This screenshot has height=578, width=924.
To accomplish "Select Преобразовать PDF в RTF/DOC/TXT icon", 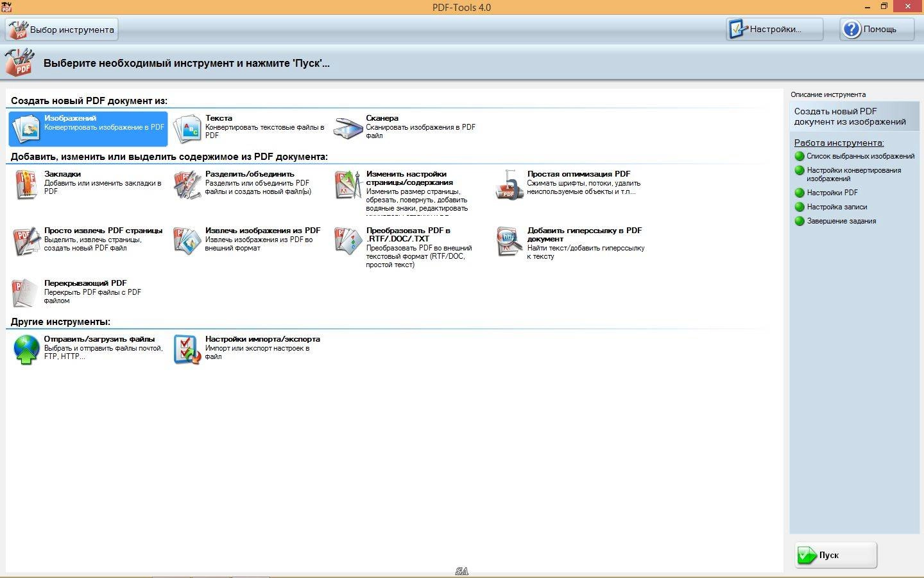I will coord(348,241).
